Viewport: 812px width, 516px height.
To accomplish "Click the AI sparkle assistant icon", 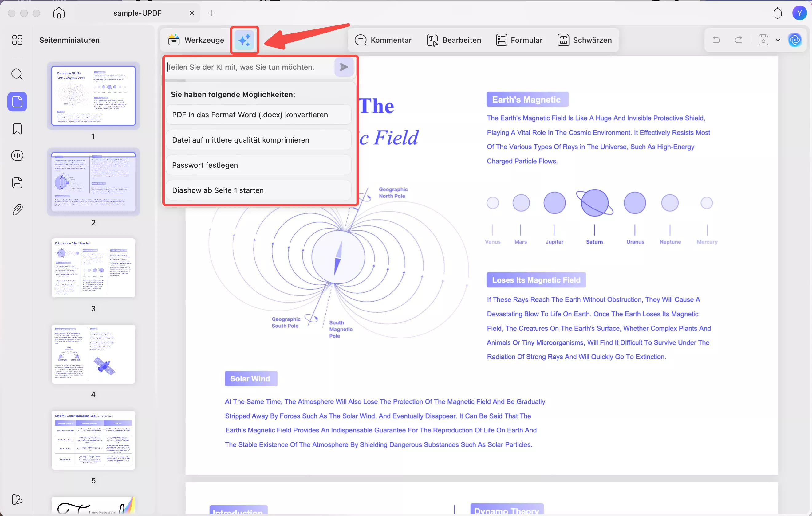I will (244, 40).
